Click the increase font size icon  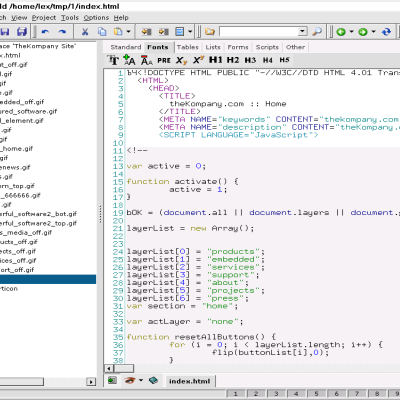point(129,60)
